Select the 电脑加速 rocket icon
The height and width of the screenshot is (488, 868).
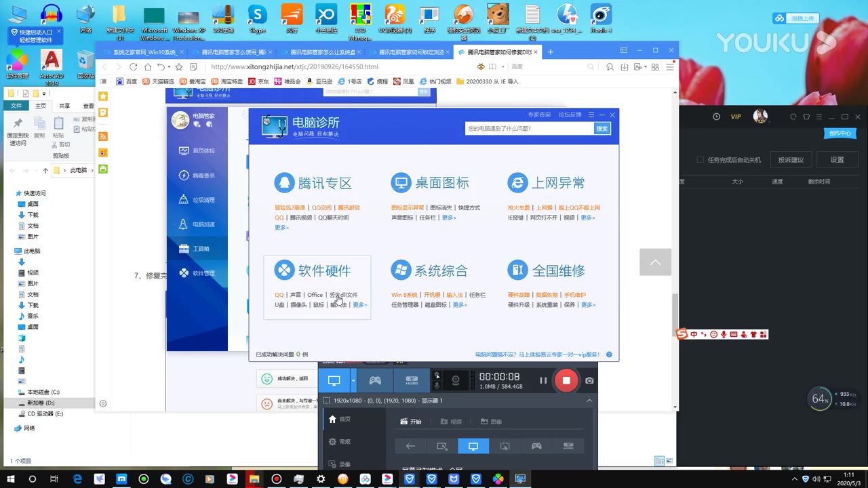click(197, 224)
